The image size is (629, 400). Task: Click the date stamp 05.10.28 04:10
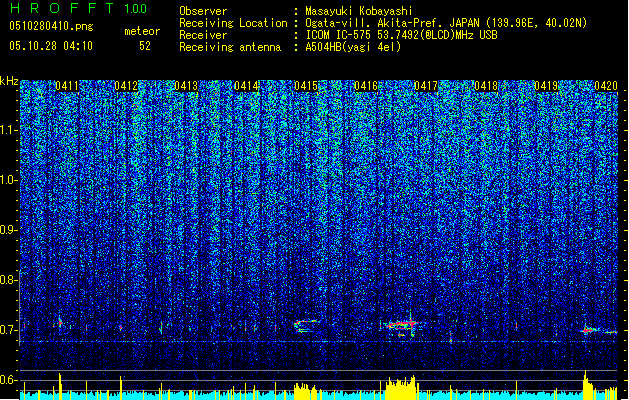point(51,46)
